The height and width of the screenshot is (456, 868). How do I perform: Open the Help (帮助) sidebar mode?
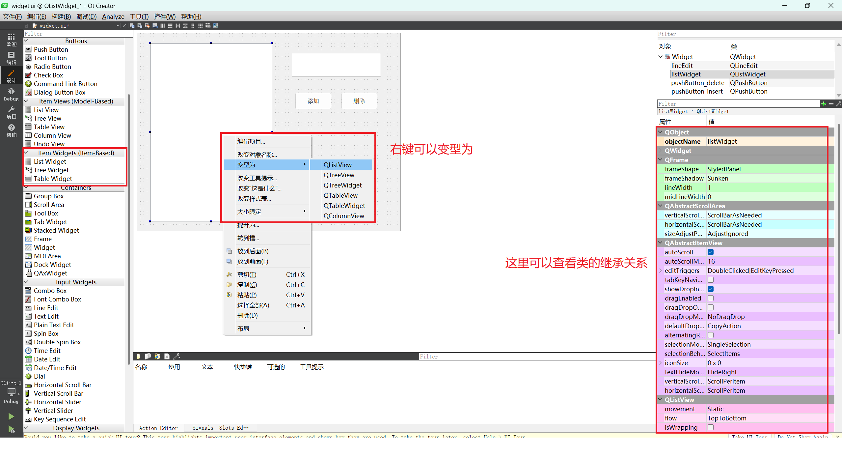pyautogui.click(x=11, y=130)
